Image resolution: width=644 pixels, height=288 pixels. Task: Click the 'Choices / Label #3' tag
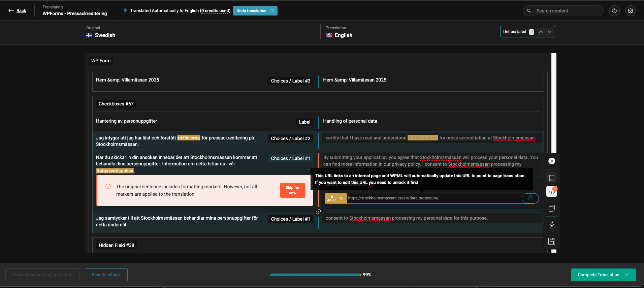[x=291, y=81]
